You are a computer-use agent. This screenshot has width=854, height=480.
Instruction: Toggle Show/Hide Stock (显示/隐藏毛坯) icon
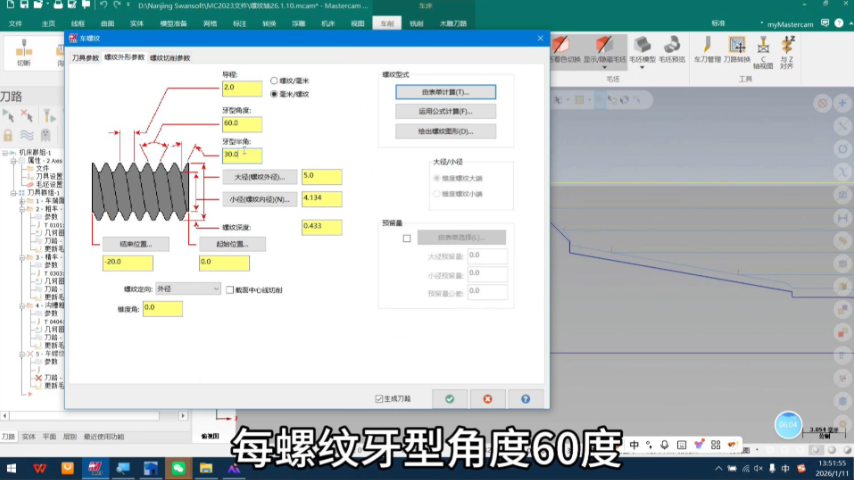pyautogui.click(x=604, y=46)
